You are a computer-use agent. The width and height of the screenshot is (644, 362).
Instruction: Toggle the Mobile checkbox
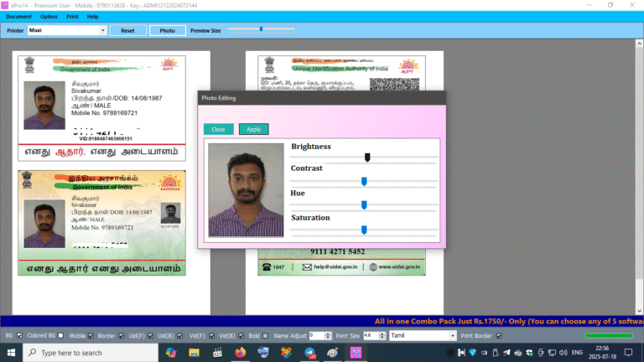[x=91, y=336]
